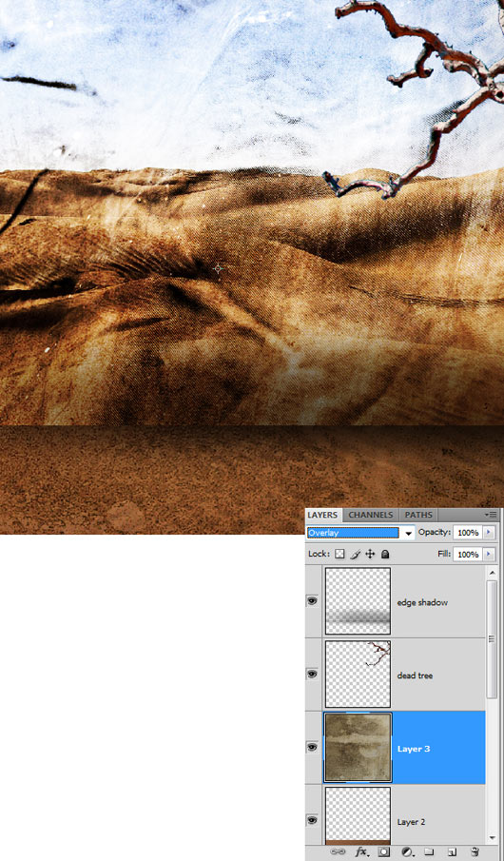
Task: Create new fill or adjustment layer
Action: tap(407, 852)
